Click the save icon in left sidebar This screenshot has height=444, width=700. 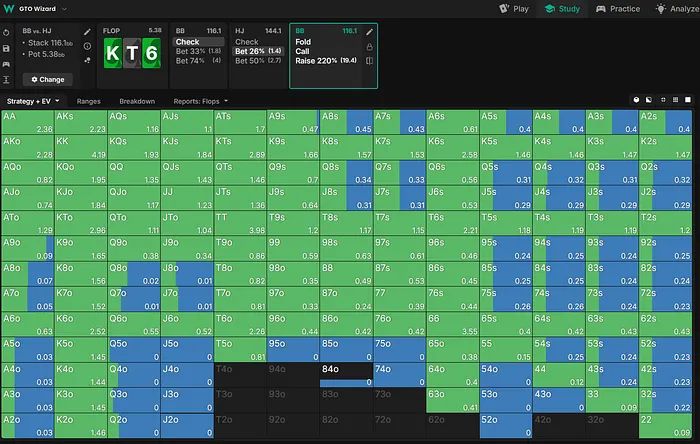(x=8, y=47)
